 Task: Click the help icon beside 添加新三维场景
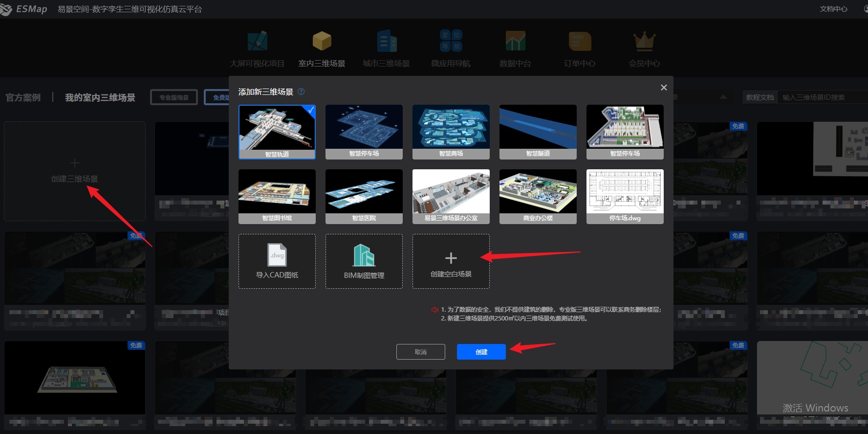pyautogui.click(x=301, y=91)
